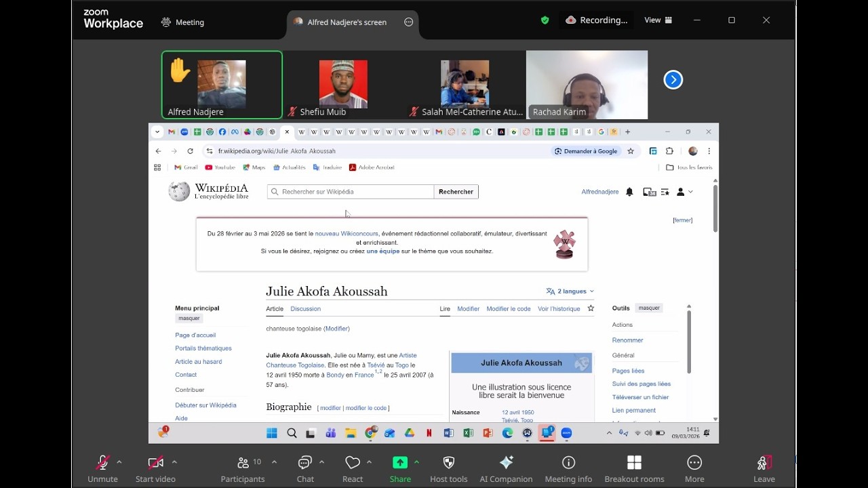Screen dimensions: 868x488
Task: Switch to the Discussion tab
Action: coord(305,309)
